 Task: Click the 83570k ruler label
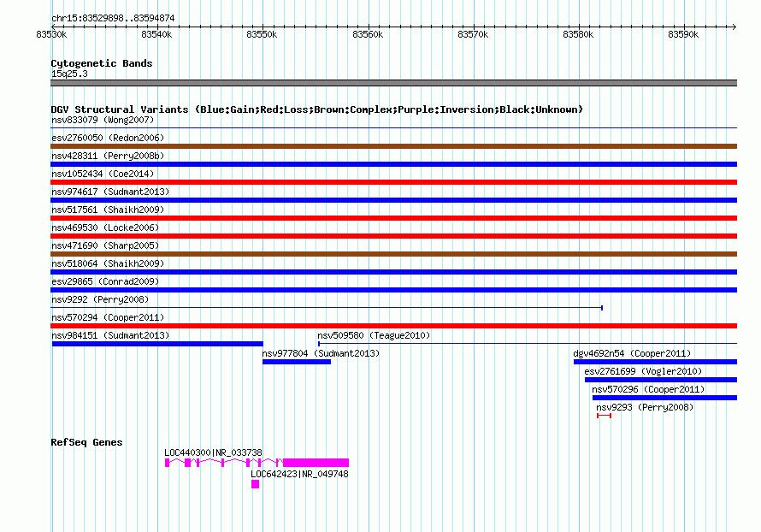[473, 34]
